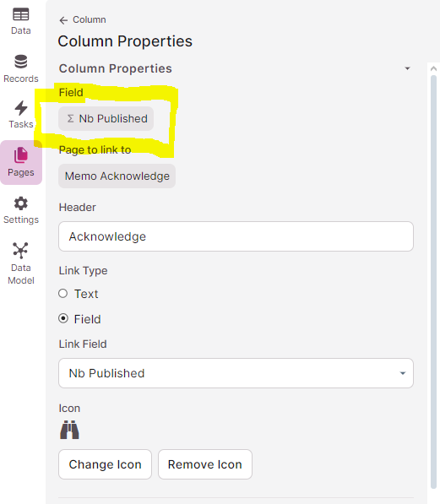
Task: Collapse the Column Properties section arrow
Action: [x=408, y=68]
